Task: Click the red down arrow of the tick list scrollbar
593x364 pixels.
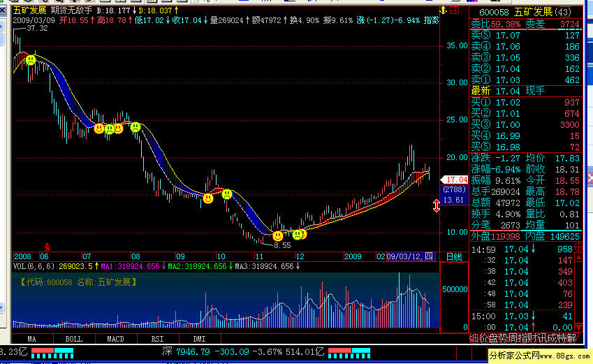Action: pos(578,327)
